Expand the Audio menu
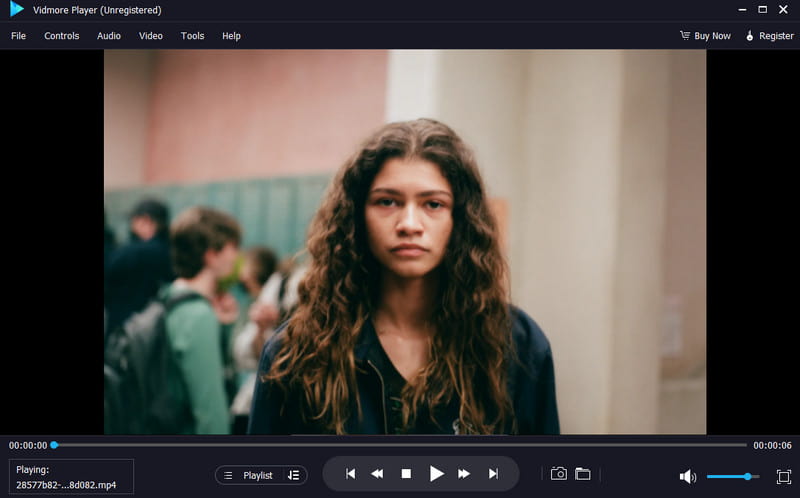Screen dimensions: 800x498 pyautogui.click(x=109, y=36)
